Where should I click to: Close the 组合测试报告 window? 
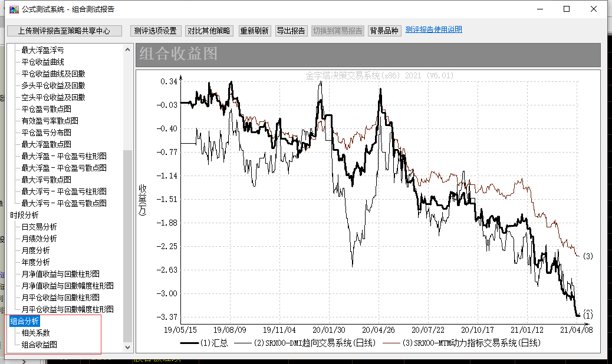pyautogui.click(x=594, y=9)
